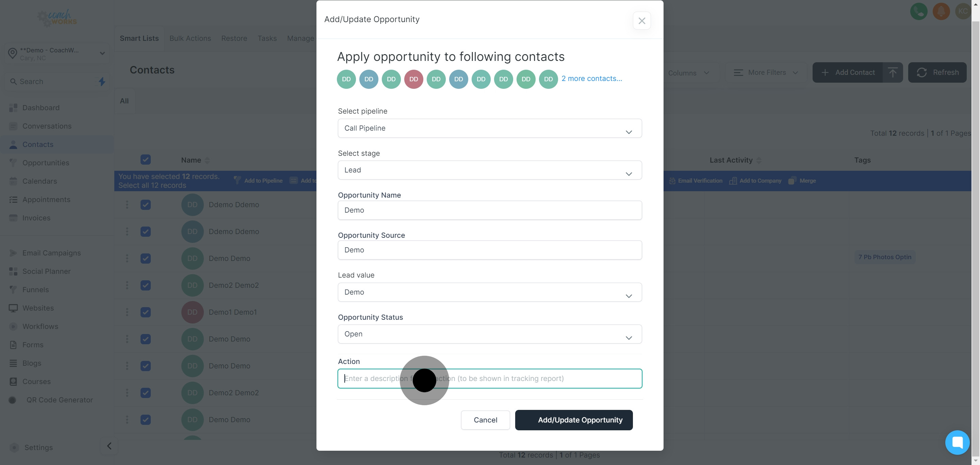The height and width of the screenshot is (465, 980).
Task: Toggle the select-all contacts checkbox
Action: coord(145,160)
